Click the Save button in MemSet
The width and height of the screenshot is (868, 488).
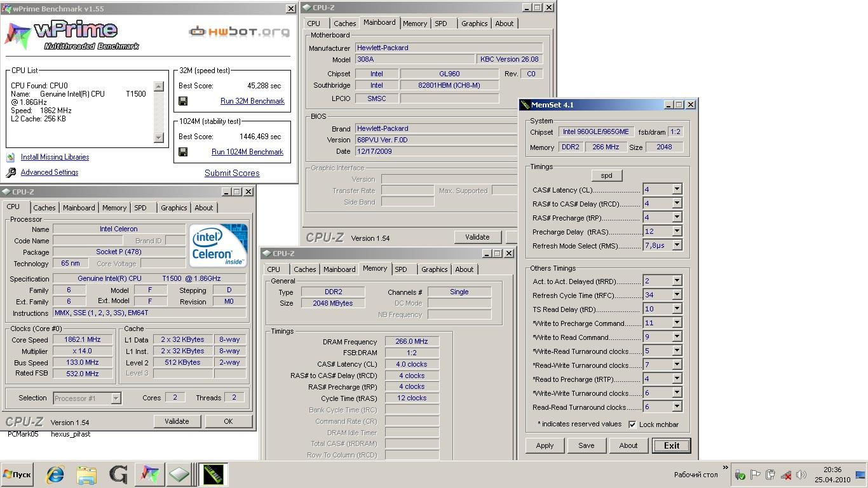[x=587, y=445]
